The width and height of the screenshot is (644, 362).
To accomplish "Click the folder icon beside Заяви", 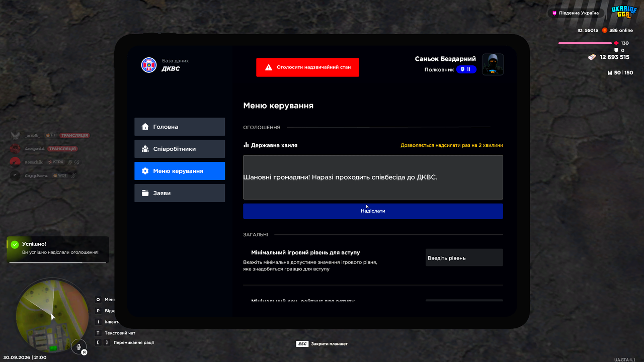I will pyautogui.click(x=145, y=193).
